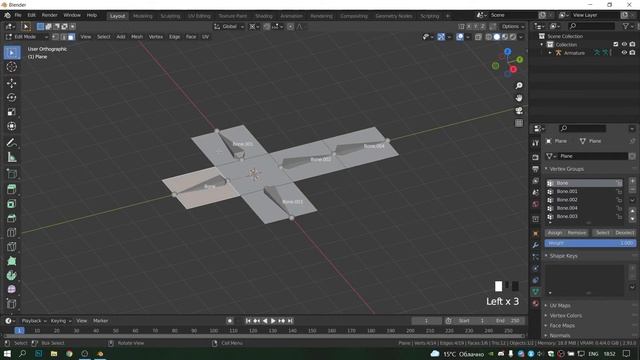Activate the Cursor tool

(11, 67)
